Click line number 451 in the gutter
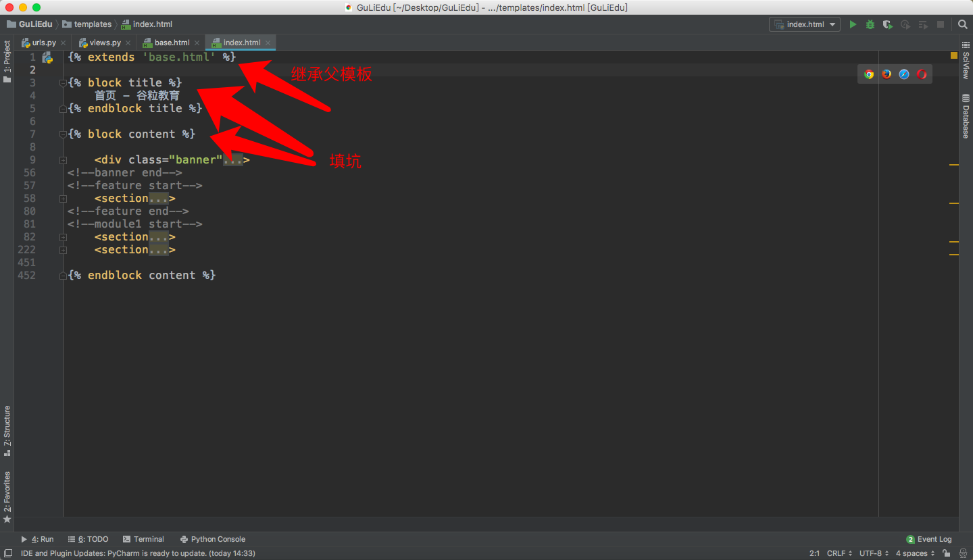Image resolution: width=973 pixels, height=560 pixels. point(26,263)
